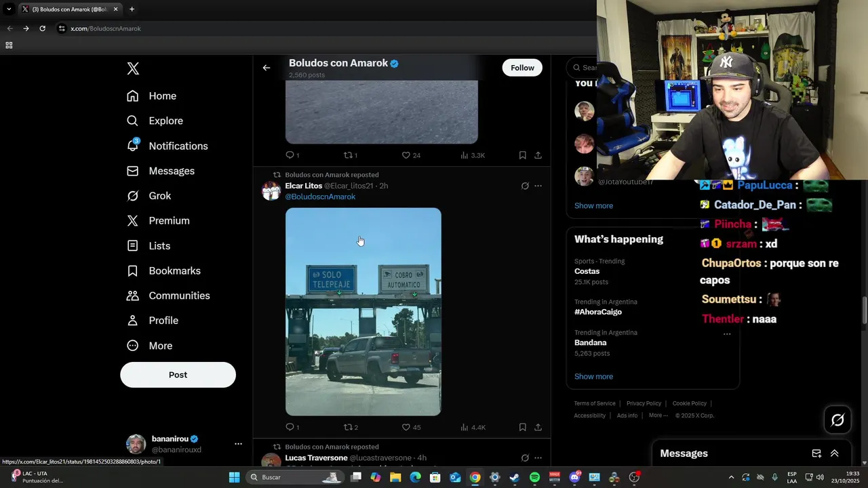Reply to the Elcar Litos post

pyautogui.click(x=292, y=427)
